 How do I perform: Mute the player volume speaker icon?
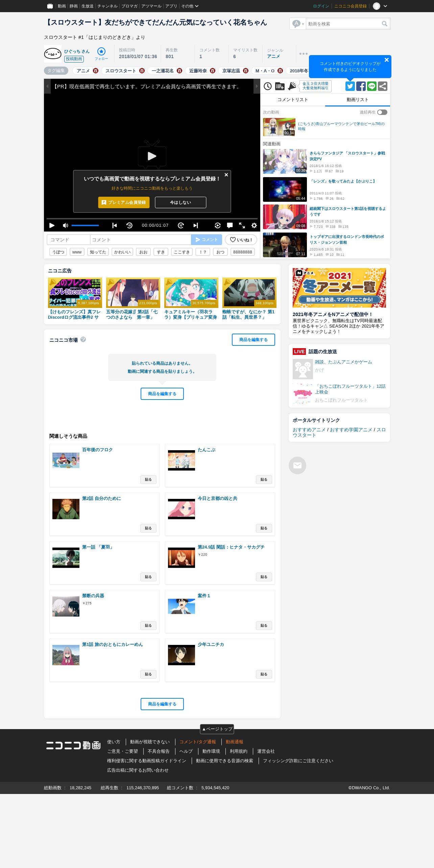[x=66, y=225]
